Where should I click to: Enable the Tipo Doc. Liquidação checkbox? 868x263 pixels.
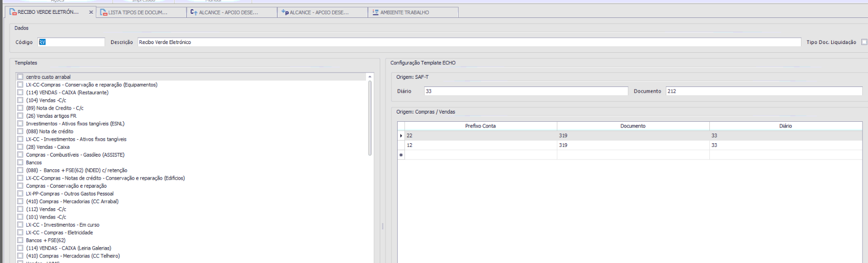coord(864,42)
